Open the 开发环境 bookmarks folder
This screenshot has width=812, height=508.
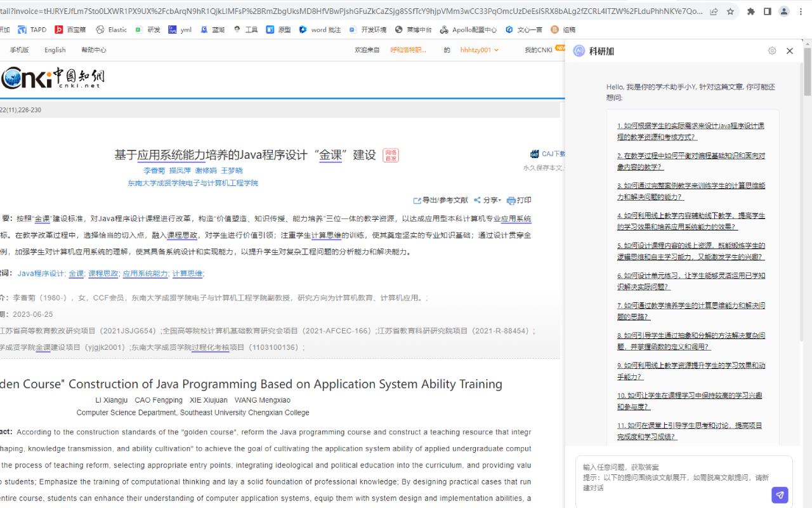(368, 30)
